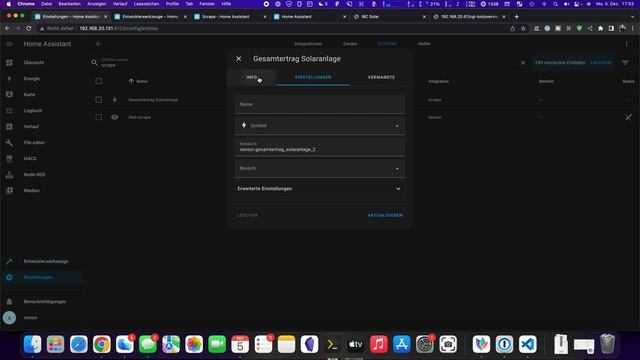
Task: Open Node-RED in the sidebar
Action: click(x=42, y=174)
